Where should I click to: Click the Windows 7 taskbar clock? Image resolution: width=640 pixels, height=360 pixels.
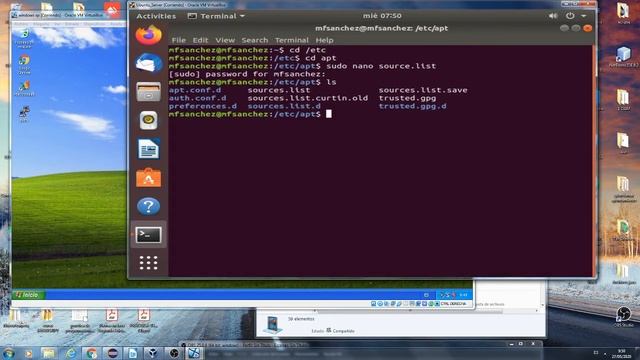(x=622, y=353)
